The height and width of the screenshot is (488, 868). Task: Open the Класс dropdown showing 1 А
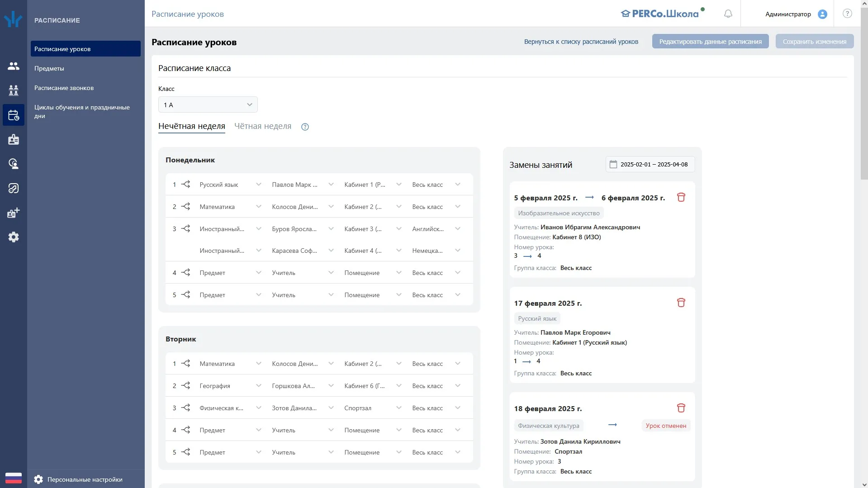pyautogui.click(x=208, y=104)
